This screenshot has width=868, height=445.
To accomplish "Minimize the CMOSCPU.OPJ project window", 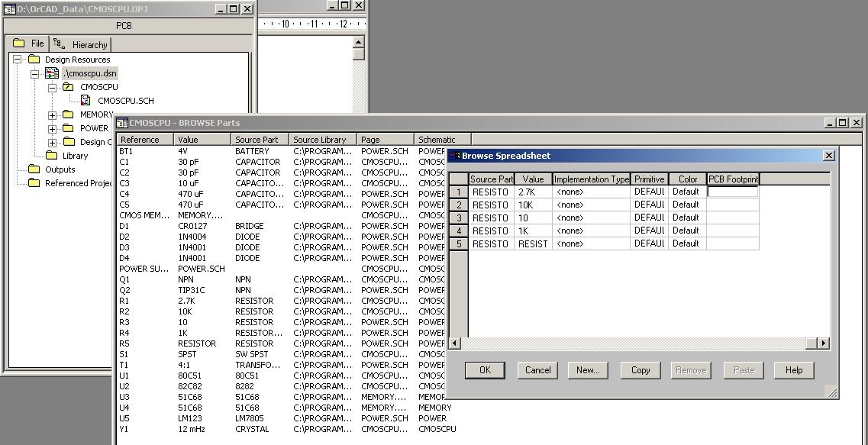I will tap(221, 9).
